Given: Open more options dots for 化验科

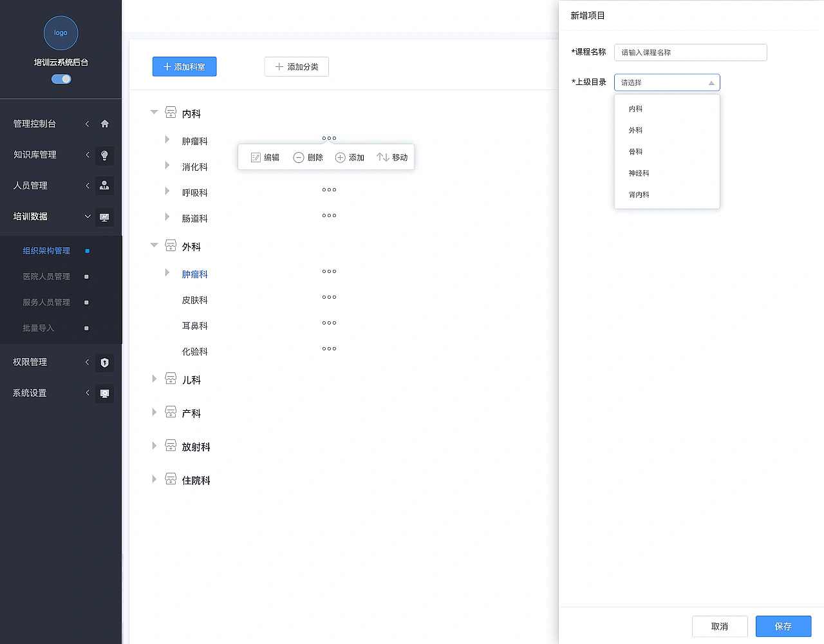Looking at the screenshot, I should (x=329, y=349).
